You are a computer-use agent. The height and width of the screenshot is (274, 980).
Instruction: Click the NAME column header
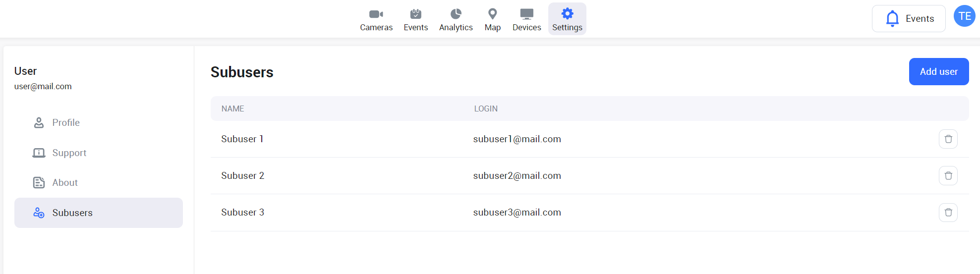pyautogui.click(x=232, y=109)
